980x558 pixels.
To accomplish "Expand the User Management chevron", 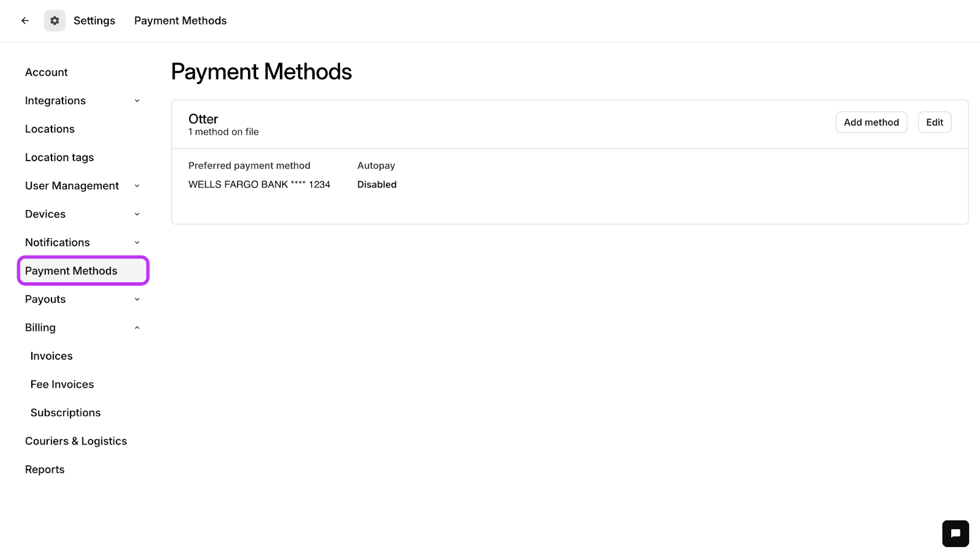I will click(x=137, y=186).
